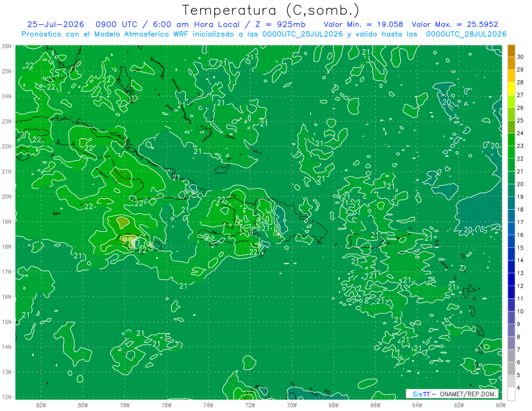532x411 pixels.
Task: Click the "22N" latitude axis label
Action: (7, 146)
